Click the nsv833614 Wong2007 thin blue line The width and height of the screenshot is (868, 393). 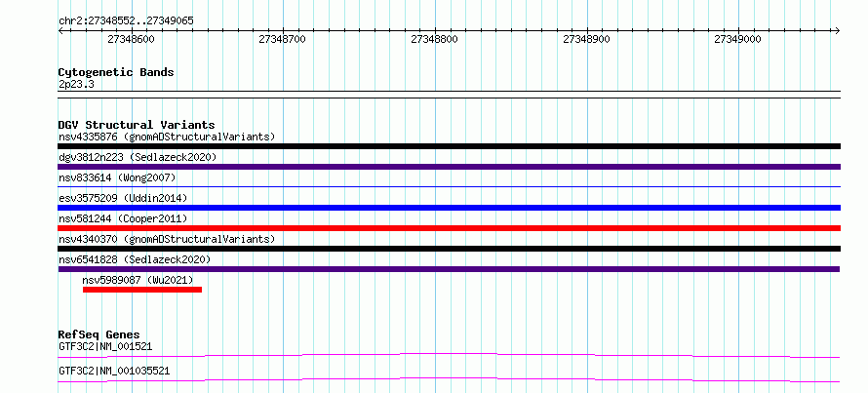pos(449,187)
